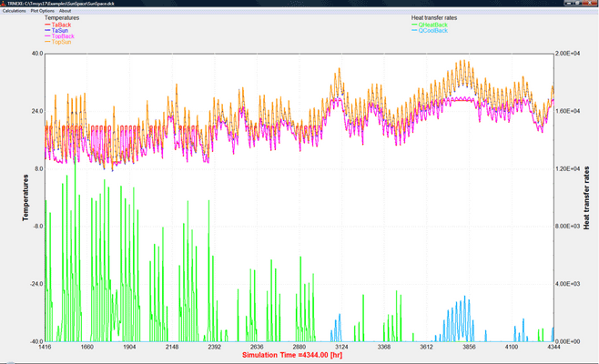Click the Heat transfer rates legend heading
599x364 pixels.
(435, 17)
